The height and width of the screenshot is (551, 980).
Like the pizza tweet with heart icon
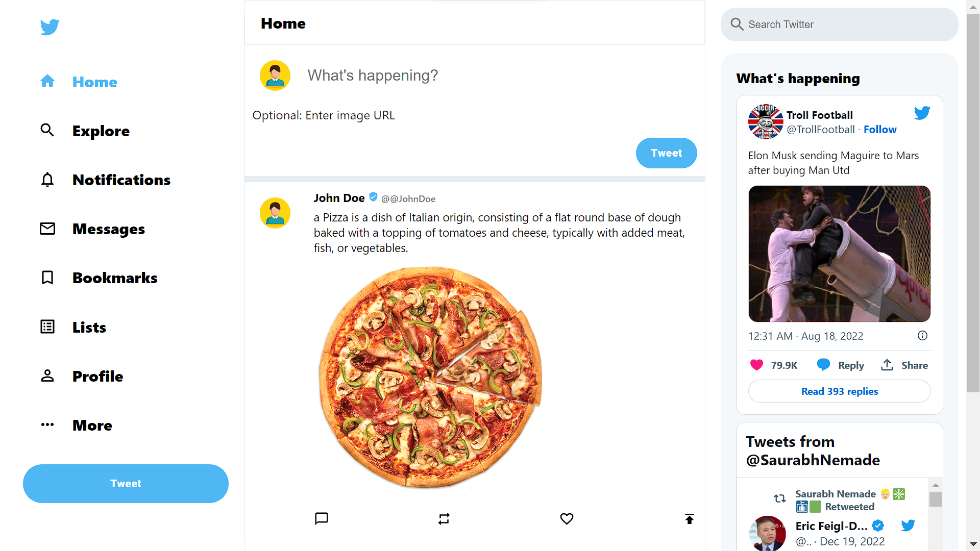pos(567,519)
